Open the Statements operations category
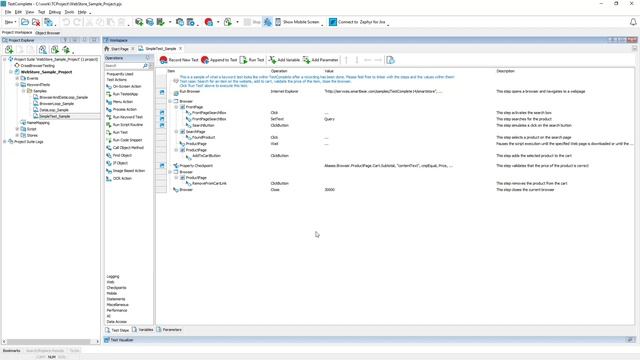The width and height of the screenshot is (640, 360). (116, 299)
